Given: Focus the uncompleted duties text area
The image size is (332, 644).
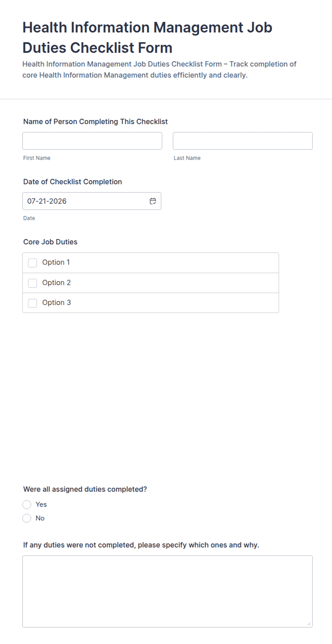Looking at the screenshot, I should [167, 591].
